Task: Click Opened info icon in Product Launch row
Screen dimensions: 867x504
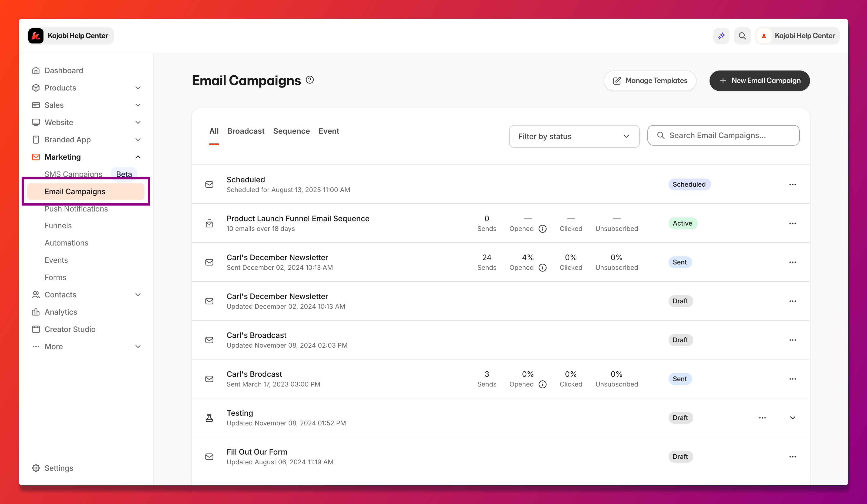Action: 542,229
